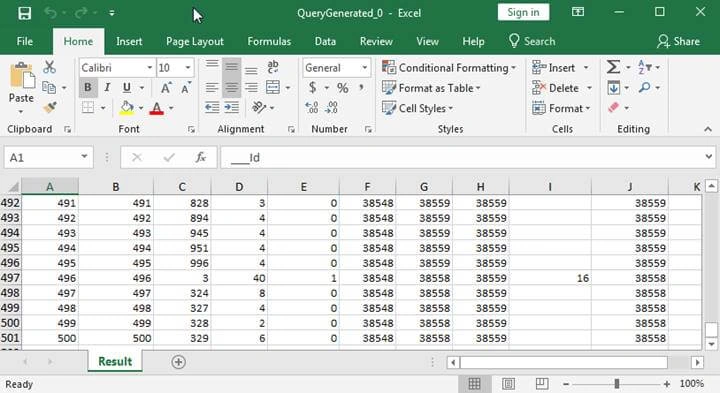Click the AutoSum sigma icon
This screenshot has height=393, width=720.
[613, 67]
